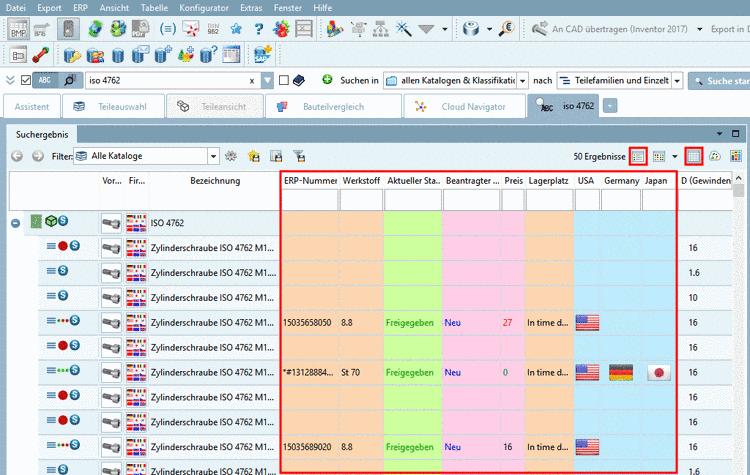Click the filter funnel icon in results toolbar
The width and height of the screenshot is (750, 475).
pos(298,156)
